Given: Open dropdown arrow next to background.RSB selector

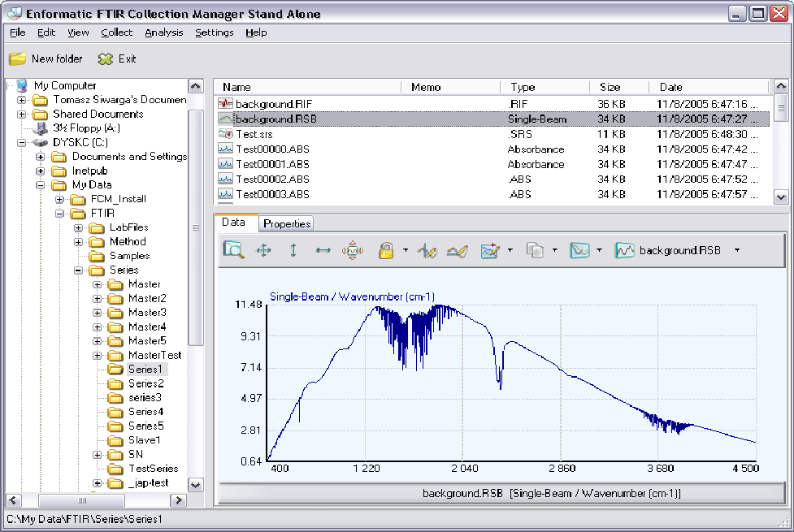Looking at the screenshot, I should pyautogui.click(x=737, y=251).
